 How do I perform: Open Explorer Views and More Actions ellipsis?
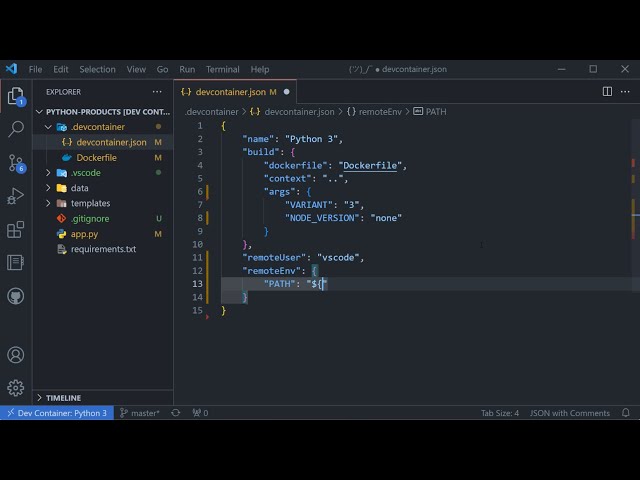(x=157, y=92)
